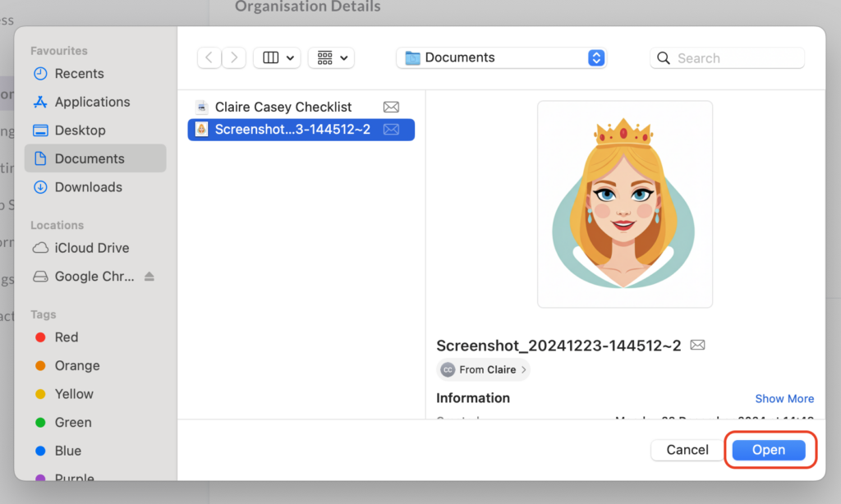Click the Information heading in preview

473,398
